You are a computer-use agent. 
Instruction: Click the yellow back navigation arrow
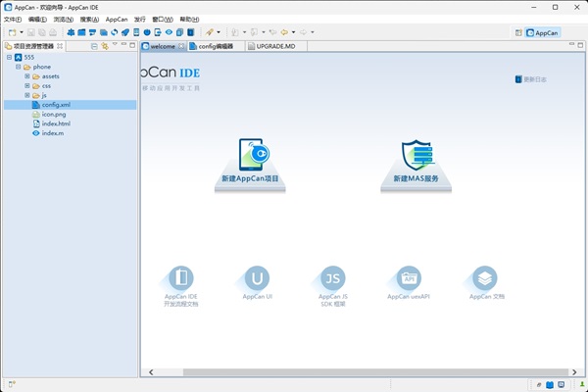(284, 32)
